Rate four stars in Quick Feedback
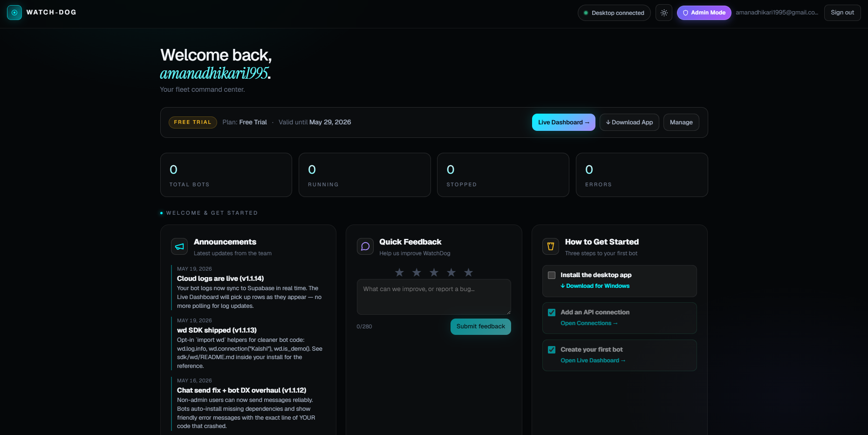868x435 pixels. point(451,272)
